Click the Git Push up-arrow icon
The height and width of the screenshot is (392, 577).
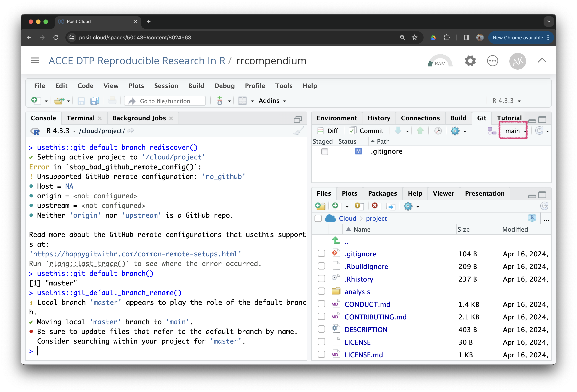[420, 131]
